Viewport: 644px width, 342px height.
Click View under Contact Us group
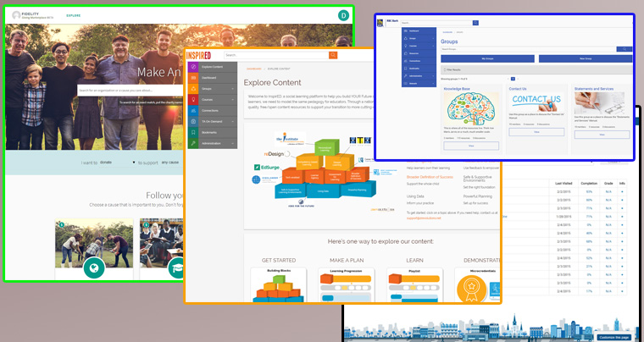pos(536,132)
